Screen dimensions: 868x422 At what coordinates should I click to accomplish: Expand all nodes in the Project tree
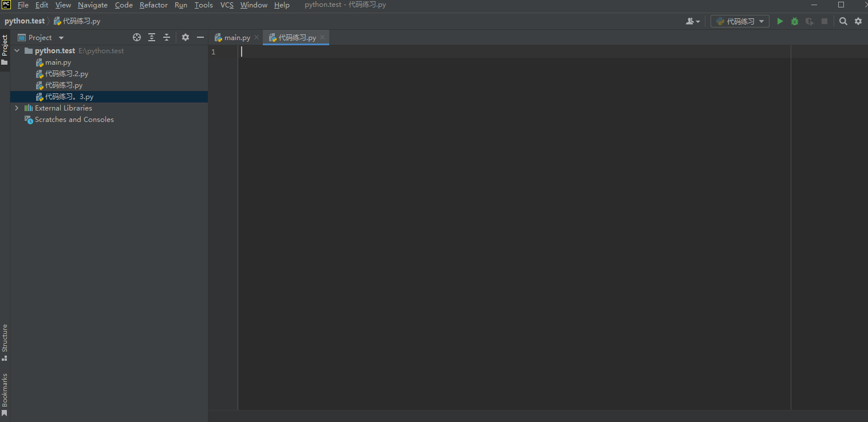152,37
